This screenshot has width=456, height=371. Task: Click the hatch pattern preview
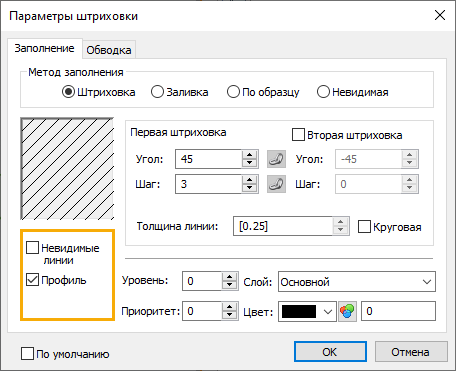pos(67,169)
